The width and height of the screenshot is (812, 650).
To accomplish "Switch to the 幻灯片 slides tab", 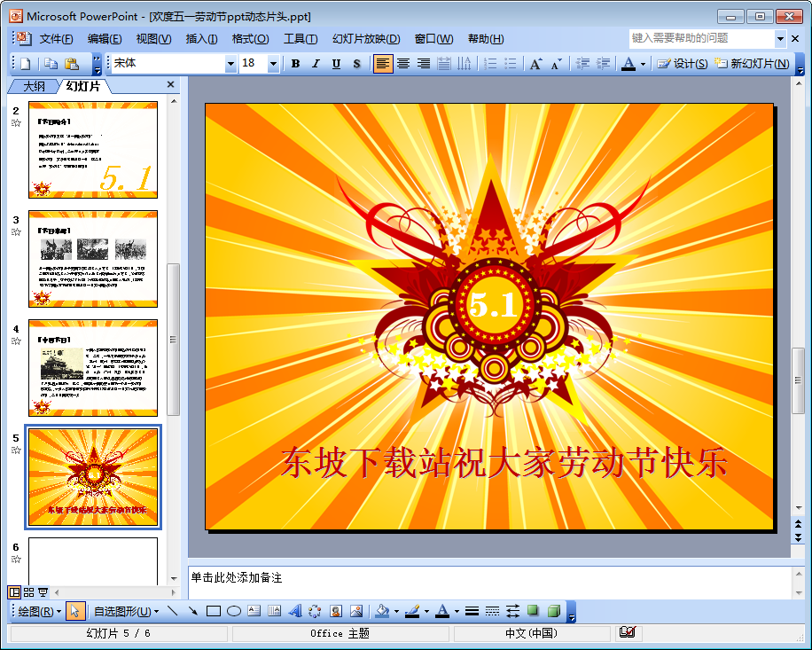I will click(82, 86).
